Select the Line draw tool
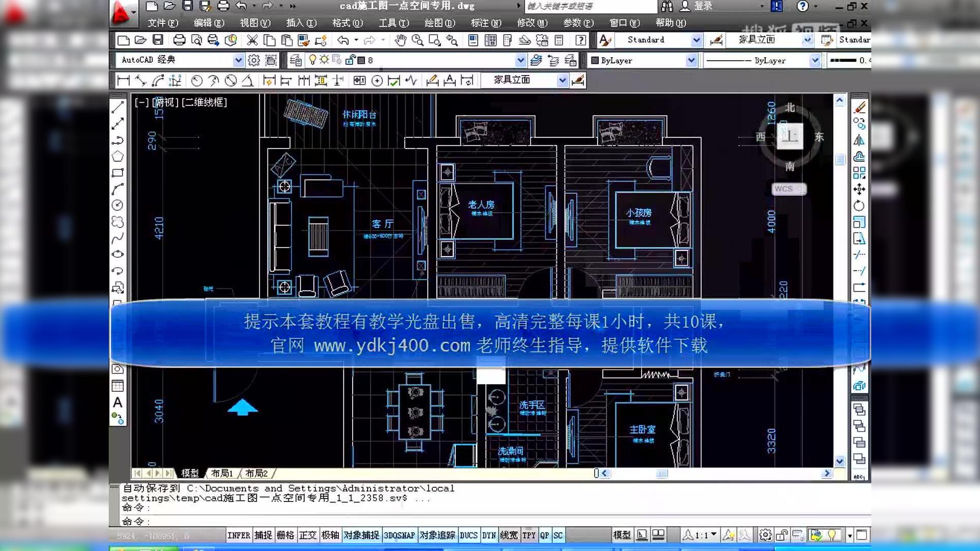980x551 pixels. (x=117, y=107)
